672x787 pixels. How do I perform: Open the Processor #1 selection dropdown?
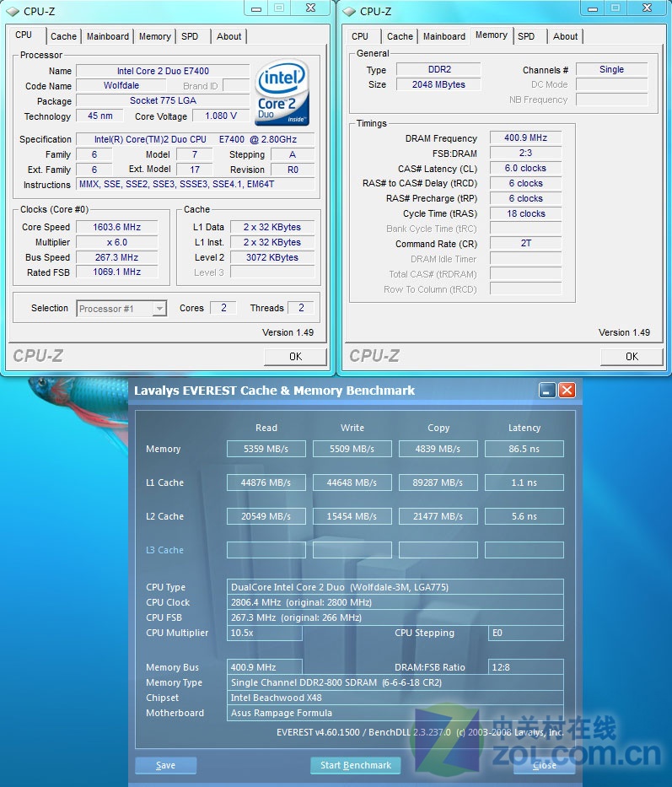coord(159,308)
